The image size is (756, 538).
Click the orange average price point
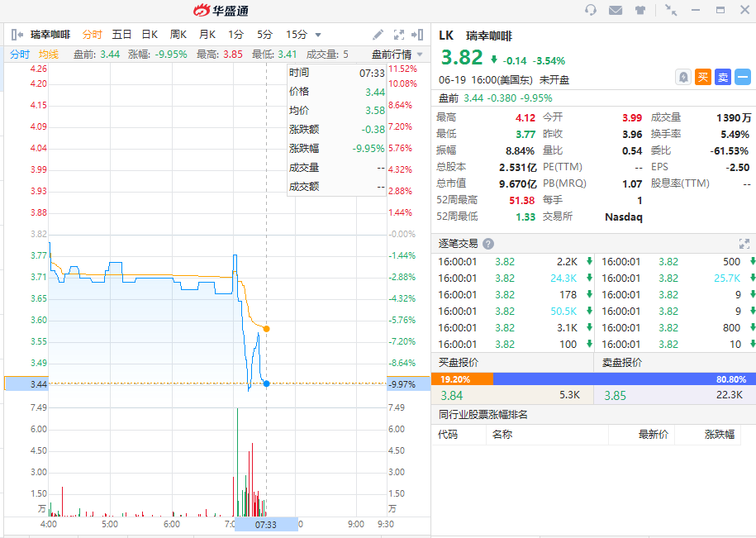point(266,329)
